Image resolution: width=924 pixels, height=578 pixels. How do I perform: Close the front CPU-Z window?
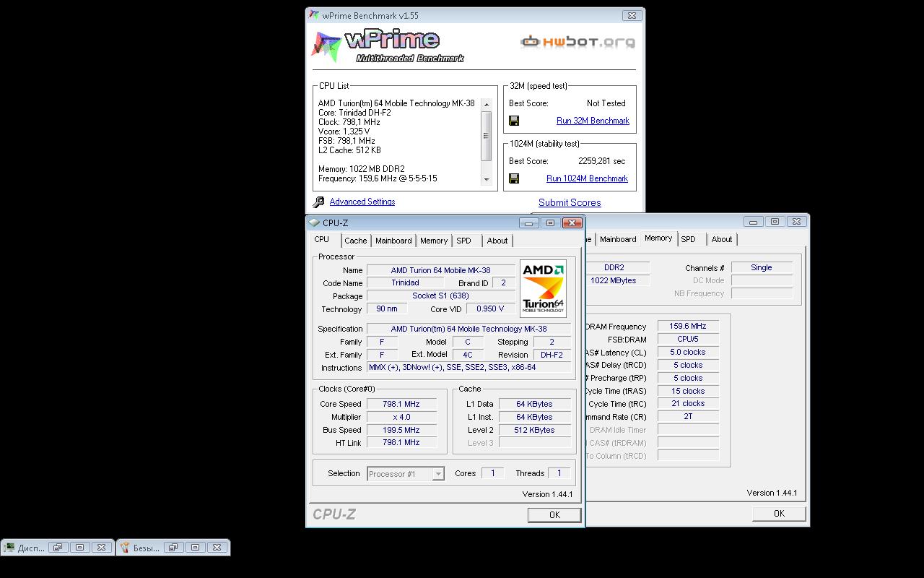tap(572, 223)
